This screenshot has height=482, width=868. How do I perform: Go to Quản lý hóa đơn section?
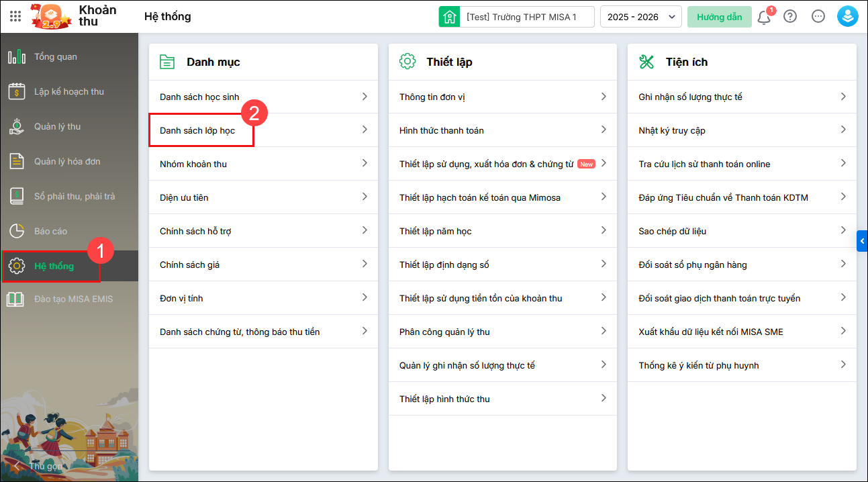tap(67, 162)
